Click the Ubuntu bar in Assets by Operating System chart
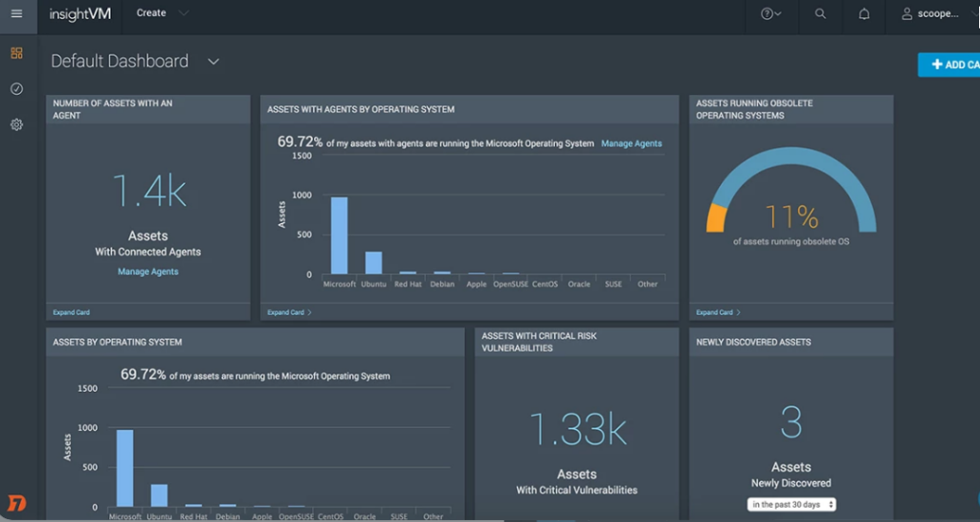Screen dimensions: 980x522 coord(160,495)
